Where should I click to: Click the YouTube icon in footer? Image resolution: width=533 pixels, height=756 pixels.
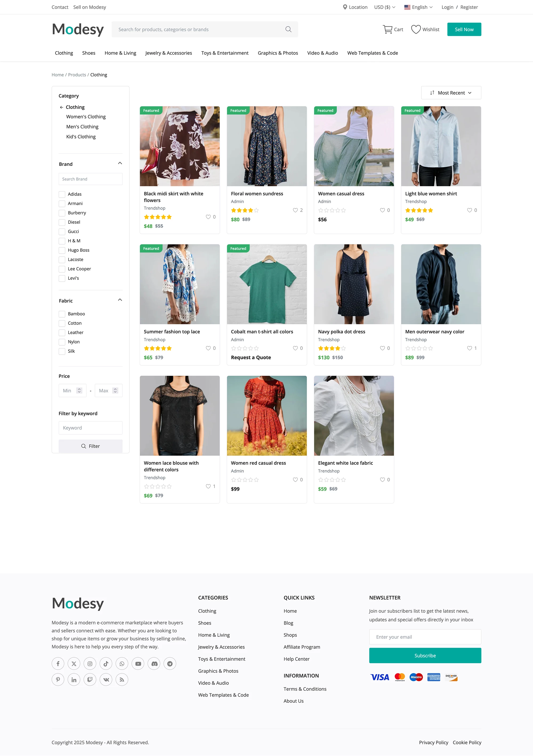coord(138,663)
